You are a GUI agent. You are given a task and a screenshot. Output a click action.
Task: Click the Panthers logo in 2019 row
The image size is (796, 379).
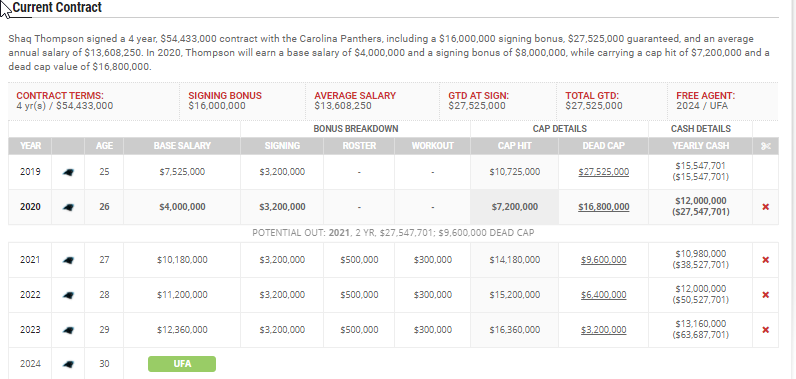[68, 172]
